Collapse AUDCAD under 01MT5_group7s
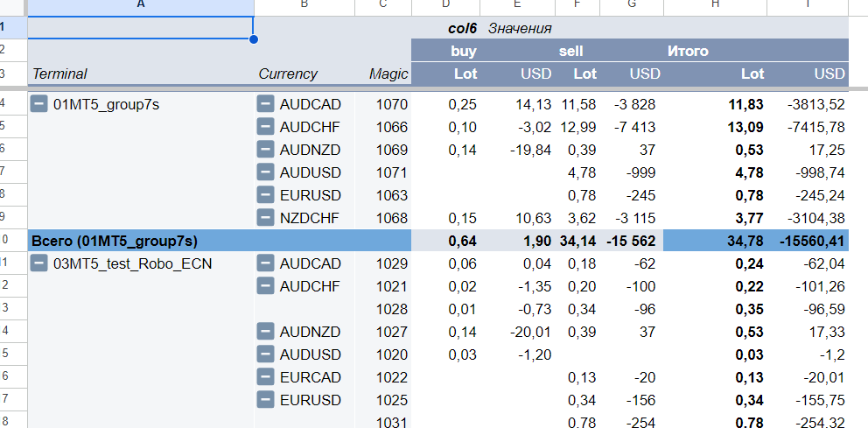Image resolution: width=868 pixels, height=428 pixels. point(266,103)
